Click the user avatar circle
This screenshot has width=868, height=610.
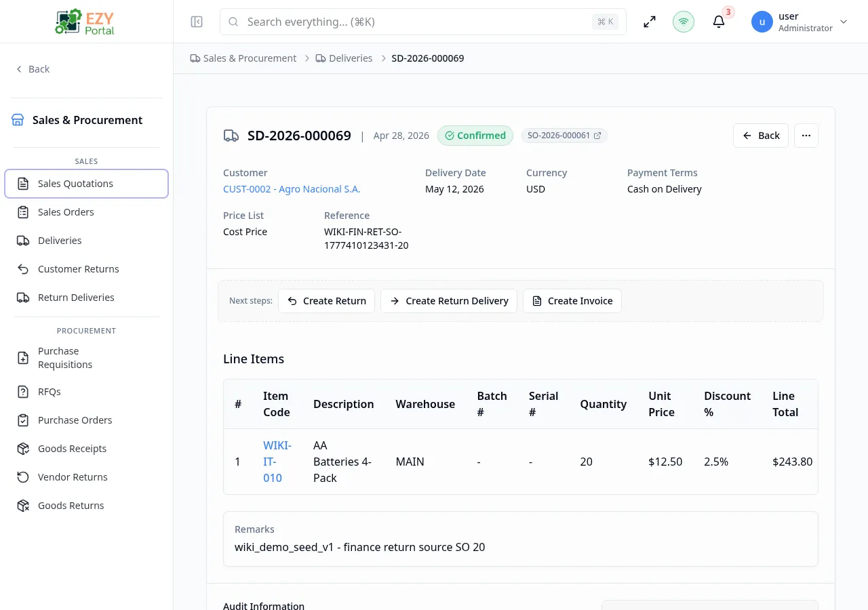pos(762,22)
